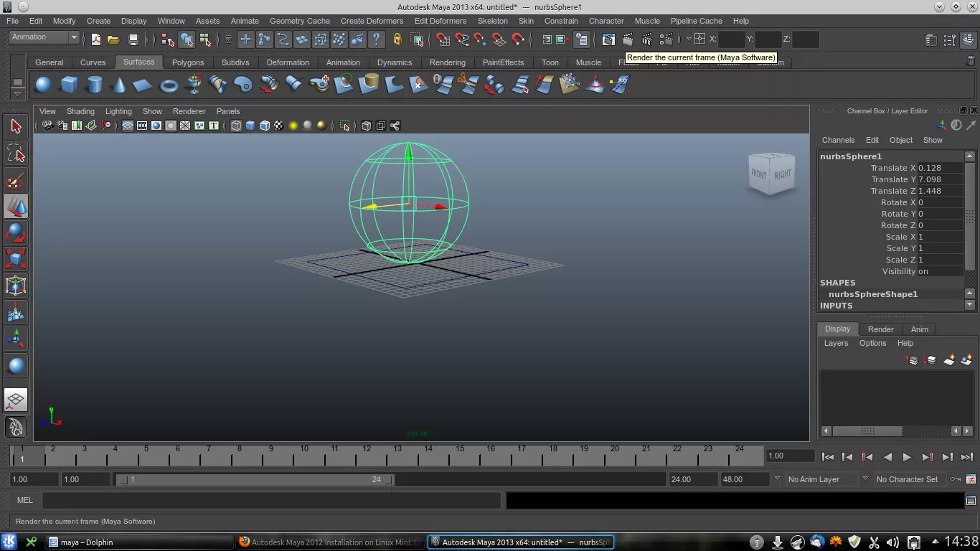Play the animation forwards
980x551 pixels.
pos(907,457)
